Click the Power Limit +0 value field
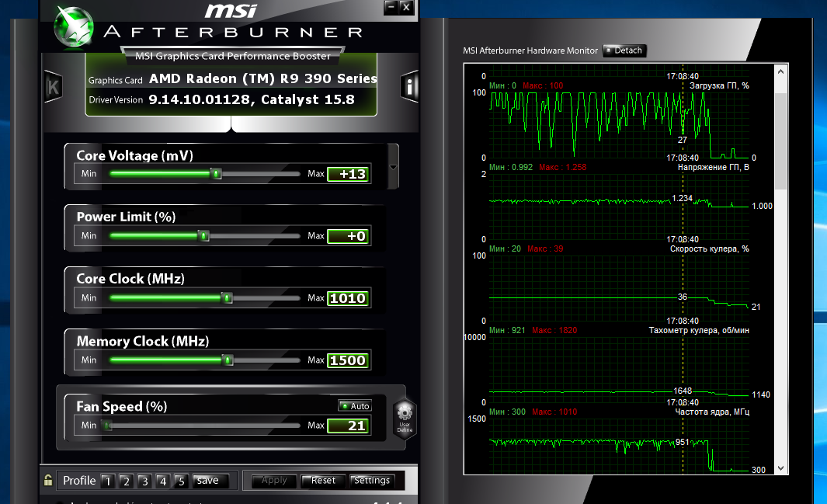Image resolution: width=827 pixels, height=504 pixels. [x=348, y=236]
